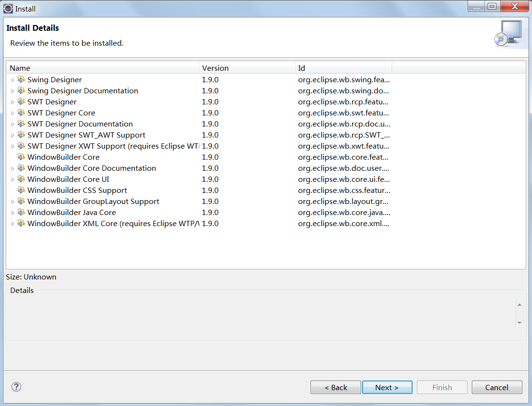The image size is (532, 406).
Task: Expand the WindowBuilder Core UI node
Action: 13,179
